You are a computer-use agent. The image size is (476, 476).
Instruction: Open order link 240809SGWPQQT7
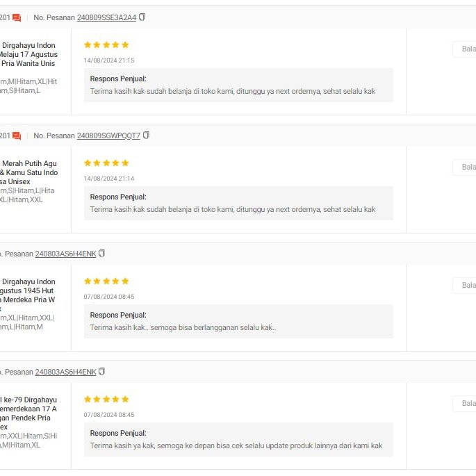(x=108, y=136)
